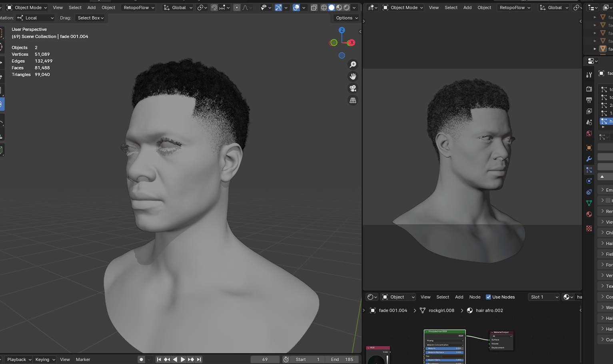
Task: Open the Add menu in the shader editor
Action: click(459, 297)
